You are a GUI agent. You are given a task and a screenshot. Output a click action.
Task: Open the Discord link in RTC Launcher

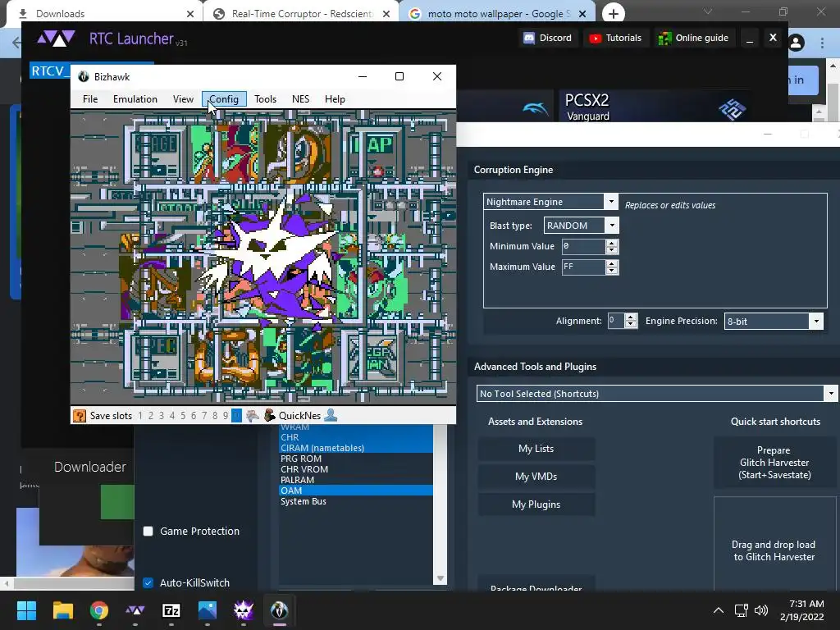click(547, 38)
